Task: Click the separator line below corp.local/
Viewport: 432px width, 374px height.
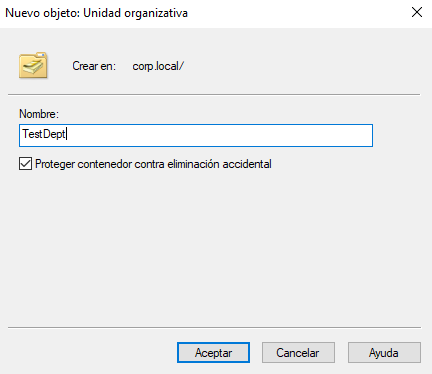Action: pyautogui.click(x=214, y=95)
